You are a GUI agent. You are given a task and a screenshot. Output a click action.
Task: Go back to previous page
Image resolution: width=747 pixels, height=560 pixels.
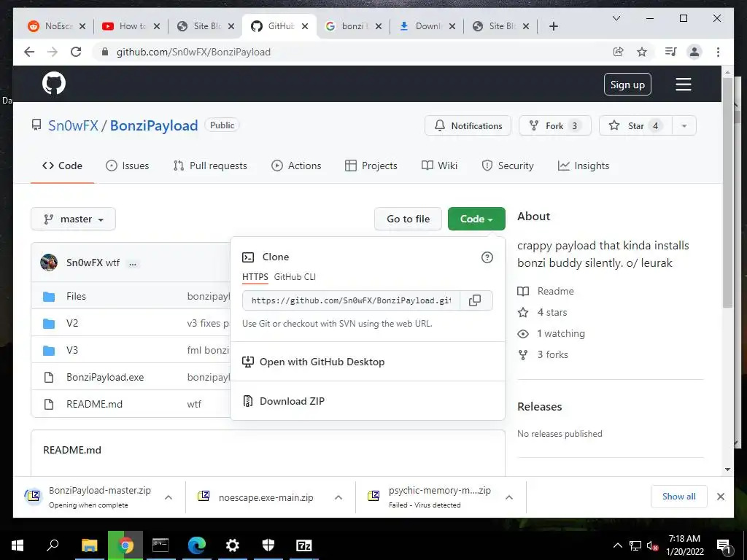point(29,52)
